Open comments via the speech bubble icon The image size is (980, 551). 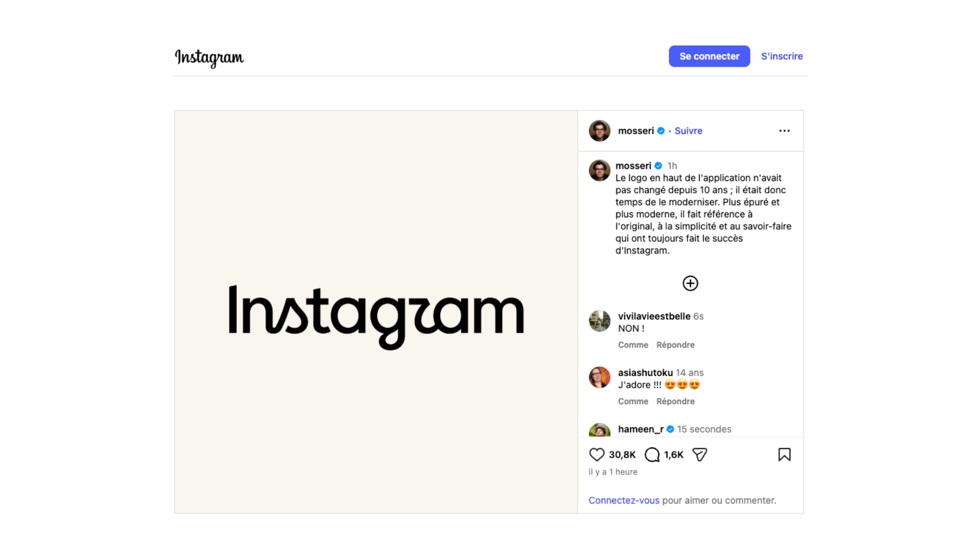pos(652,455)
